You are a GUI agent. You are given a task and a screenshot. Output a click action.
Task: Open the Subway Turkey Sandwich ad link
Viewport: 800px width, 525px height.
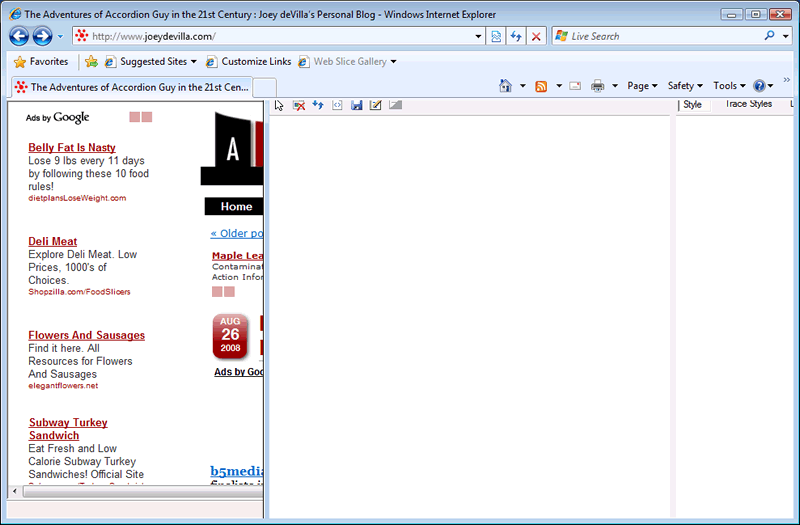pyautogui.click(x=68, y=429)
